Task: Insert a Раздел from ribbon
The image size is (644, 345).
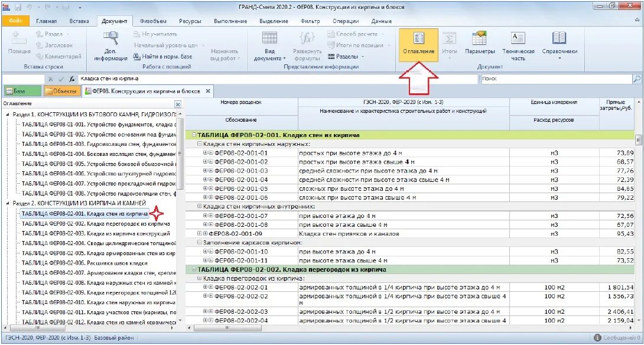Action: [x=53, y=34]
